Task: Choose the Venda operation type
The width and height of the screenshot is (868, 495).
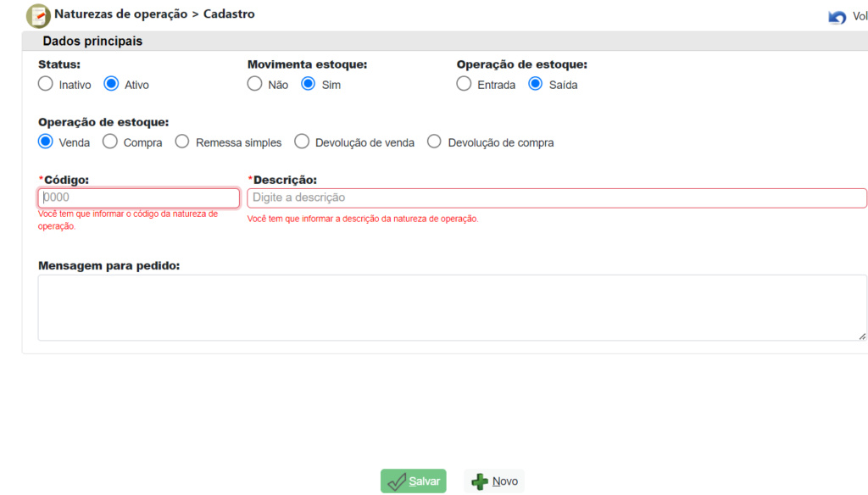Action: 46,142
